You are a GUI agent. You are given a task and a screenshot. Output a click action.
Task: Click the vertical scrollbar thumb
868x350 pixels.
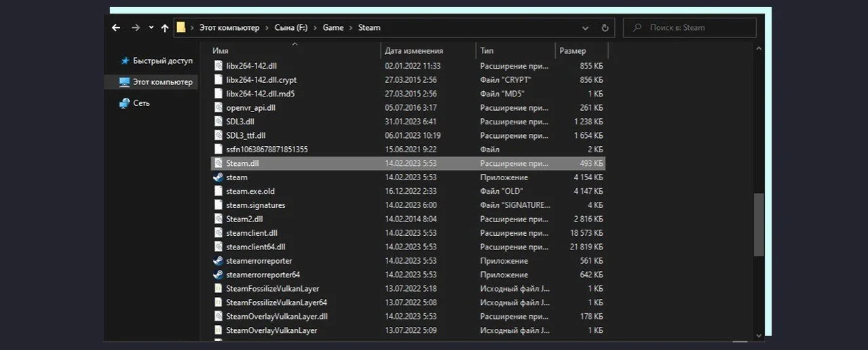tap(759, 224)
